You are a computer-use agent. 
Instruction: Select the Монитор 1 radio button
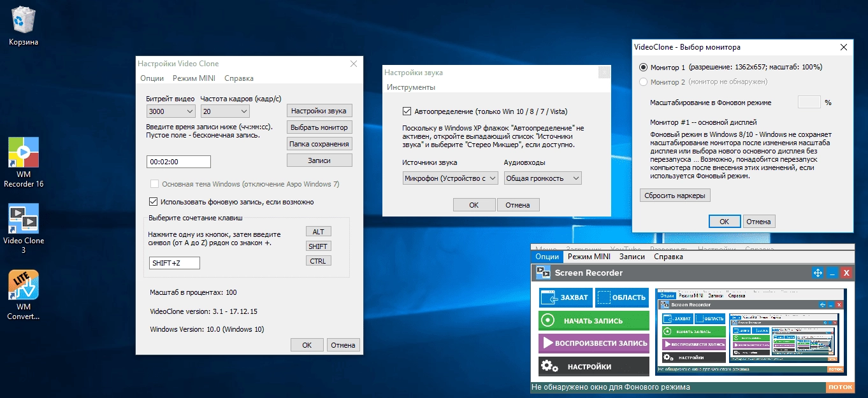point(644,67)
